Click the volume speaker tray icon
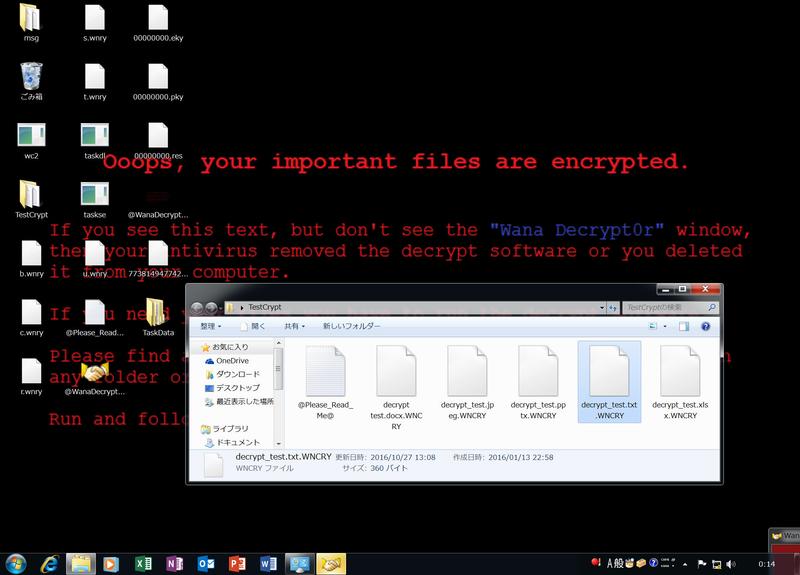The height and width of the screenshot is (575, 800). pos(731,564)
